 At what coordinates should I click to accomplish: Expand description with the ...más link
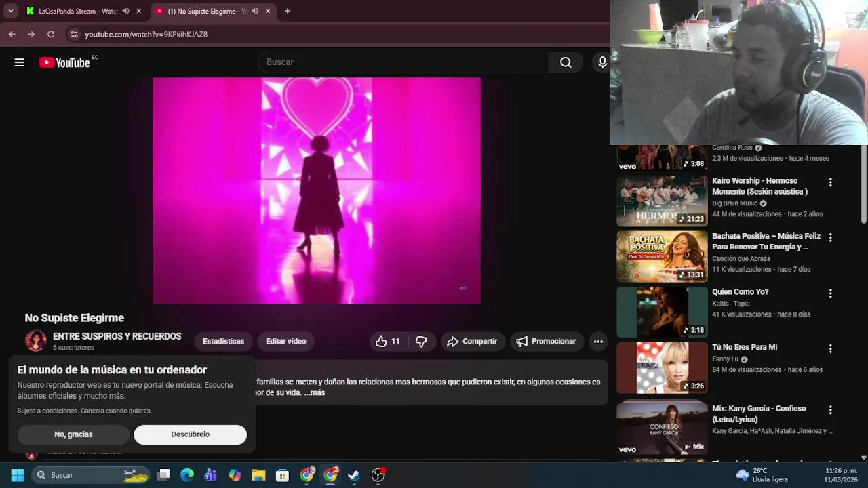coord(315,393)
